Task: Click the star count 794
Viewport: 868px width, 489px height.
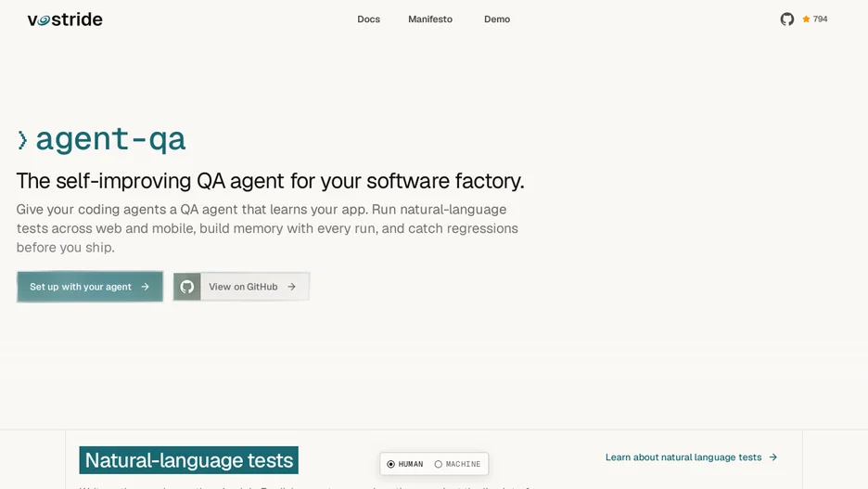Action: pyautogui.click(x=820, y=19)
